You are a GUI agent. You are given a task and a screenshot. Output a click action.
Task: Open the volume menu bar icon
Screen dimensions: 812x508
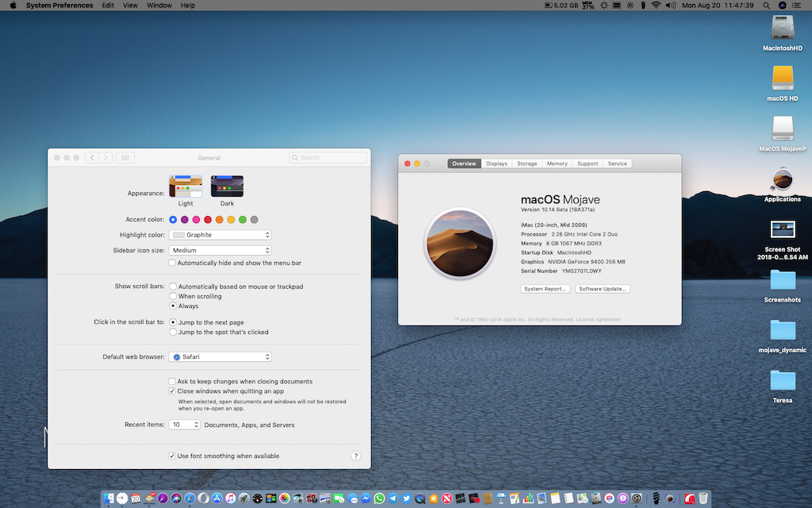point(671,6)
